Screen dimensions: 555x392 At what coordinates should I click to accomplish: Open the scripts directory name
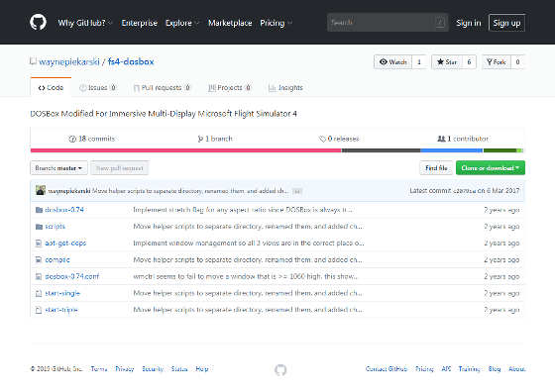[x=55, y=227]
